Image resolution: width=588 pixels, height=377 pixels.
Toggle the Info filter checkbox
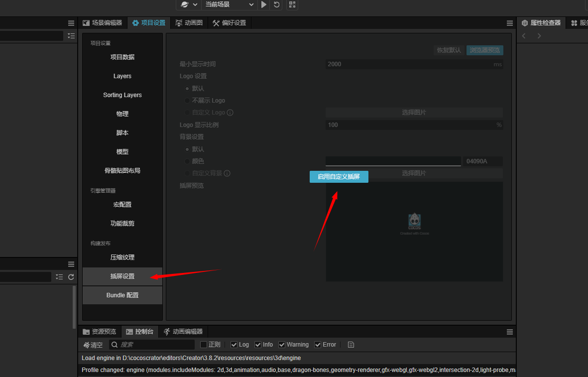pos(258,345)
